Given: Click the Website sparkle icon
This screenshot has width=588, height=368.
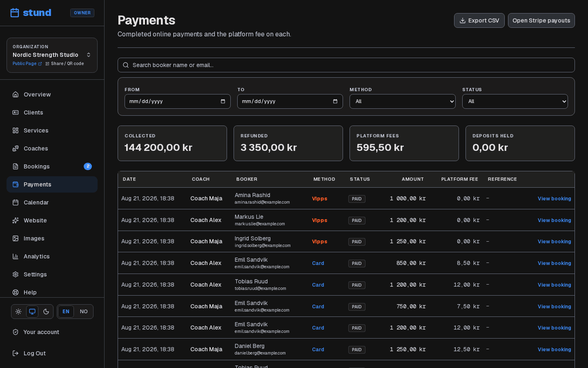Looking at the screenshot, I should click(x=16, y=220).
